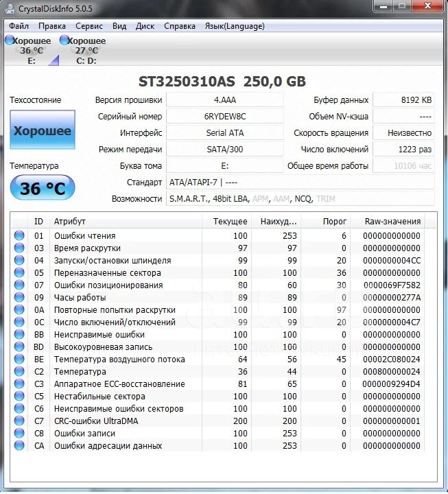Image resolution: width=448 pixels, height=494 pixels.
Task: Select raw value 0000009294D4
Action: point(392,384)
